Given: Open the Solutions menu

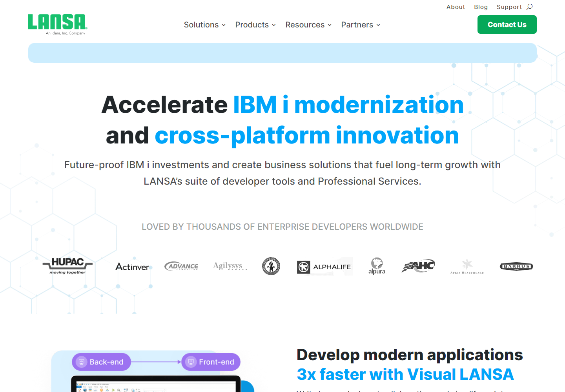Looking at the screenshot, I should pos(204,25).
